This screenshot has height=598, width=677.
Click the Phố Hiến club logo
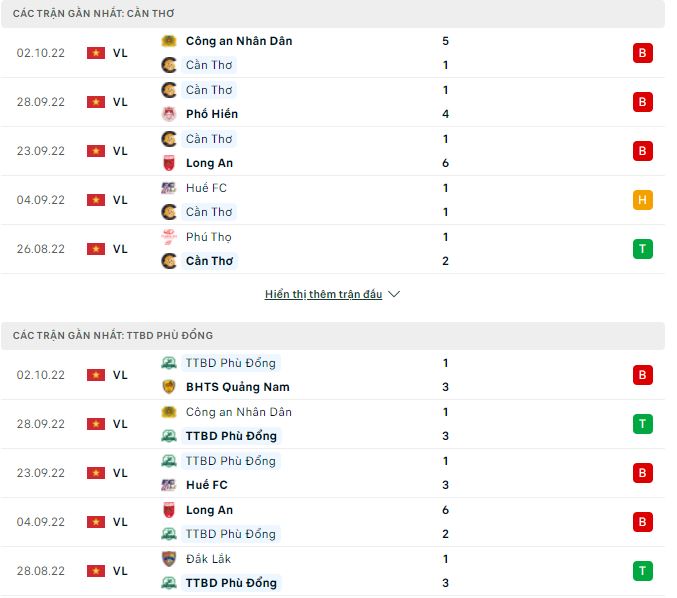[169, 114]
